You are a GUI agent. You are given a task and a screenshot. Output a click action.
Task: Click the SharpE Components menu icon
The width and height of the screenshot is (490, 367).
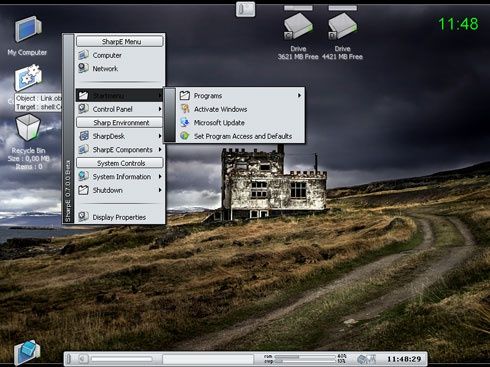tap(83, 150)
